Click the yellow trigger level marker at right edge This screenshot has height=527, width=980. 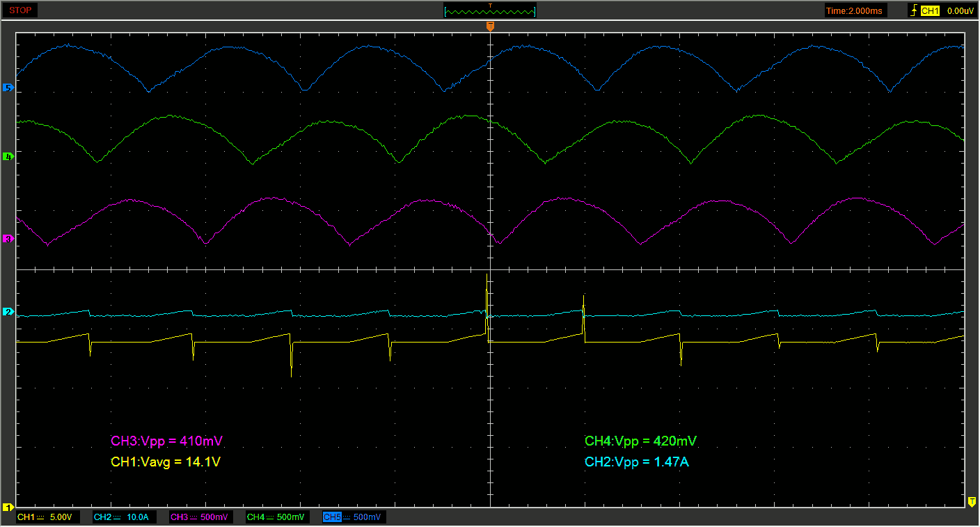pos(972,502)
